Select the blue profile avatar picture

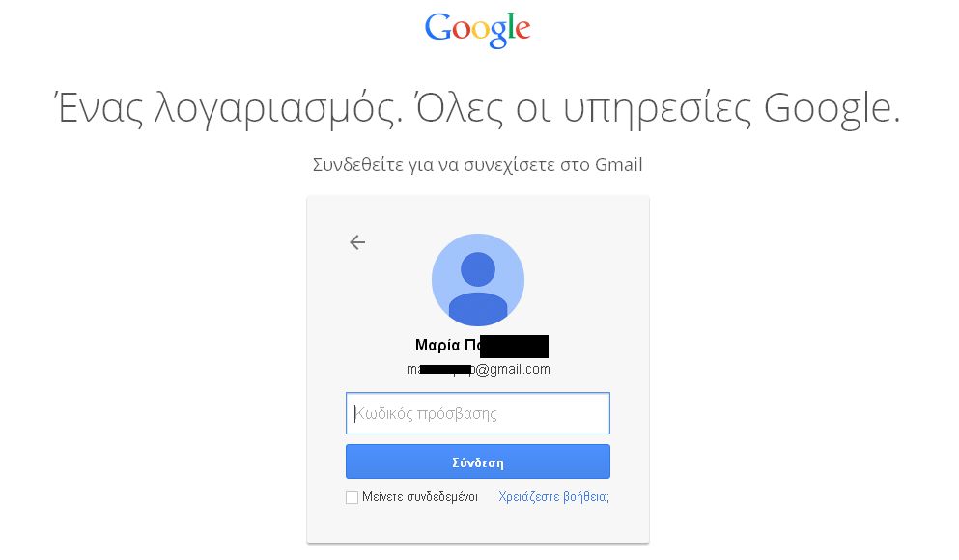tap(478, 280)
